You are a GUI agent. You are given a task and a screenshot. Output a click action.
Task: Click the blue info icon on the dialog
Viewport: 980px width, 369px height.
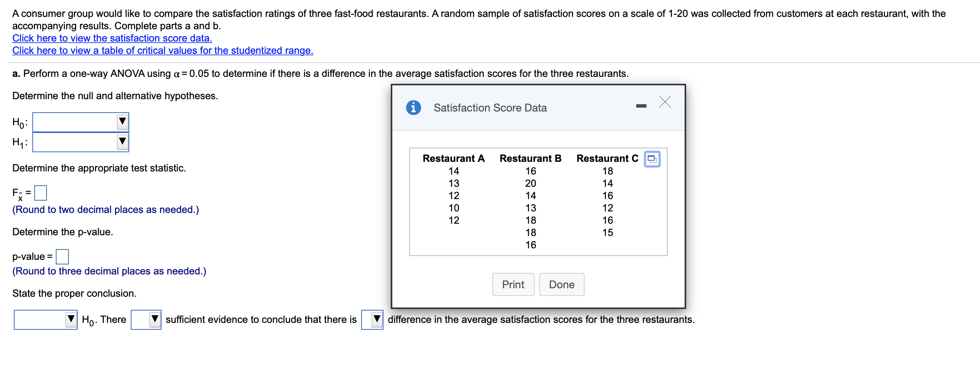pyautogui.click(x=413, y=108)
